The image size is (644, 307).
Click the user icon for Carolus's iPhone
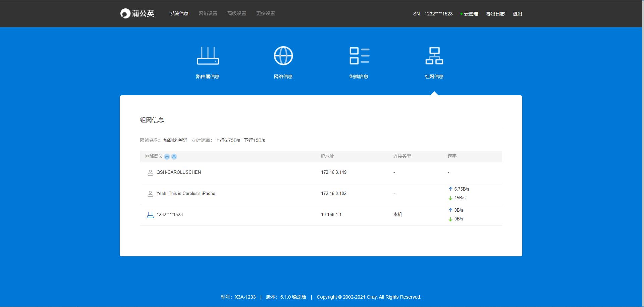click(150, 194)
